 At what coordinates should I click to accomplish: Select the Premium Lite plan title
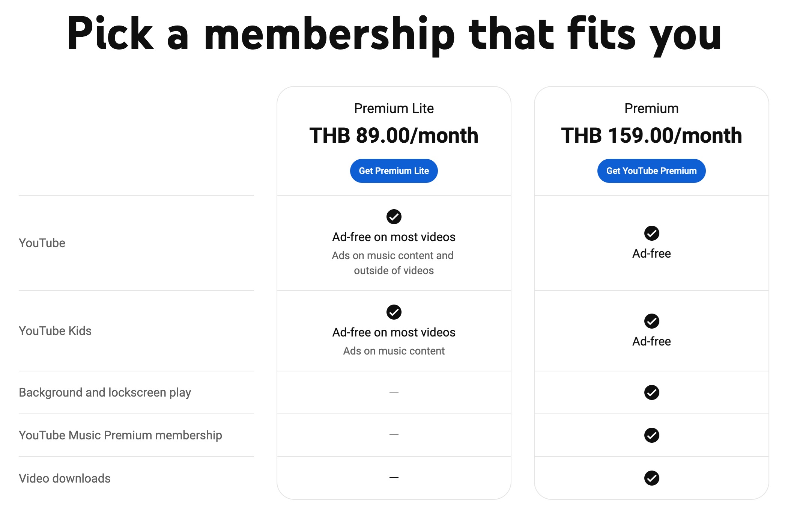(394, 109)
